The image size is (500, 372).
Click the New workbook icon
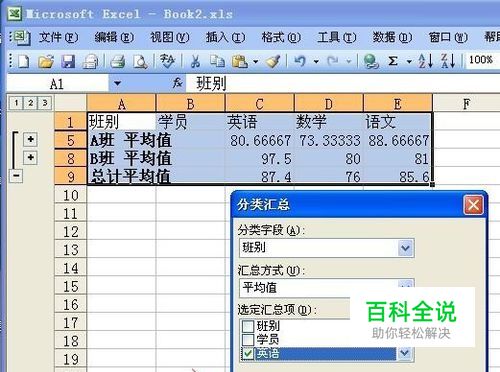(x=24, y=62)
